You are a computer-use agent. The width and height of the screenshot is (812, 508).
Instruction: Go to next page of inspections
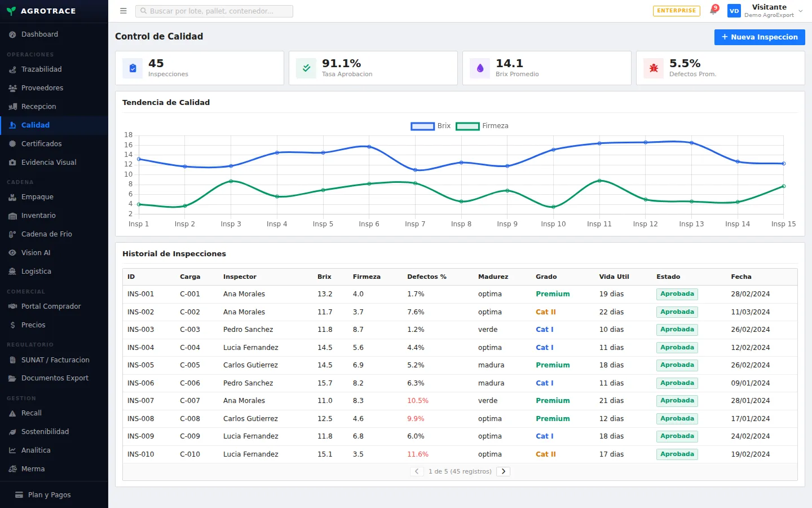503,471
